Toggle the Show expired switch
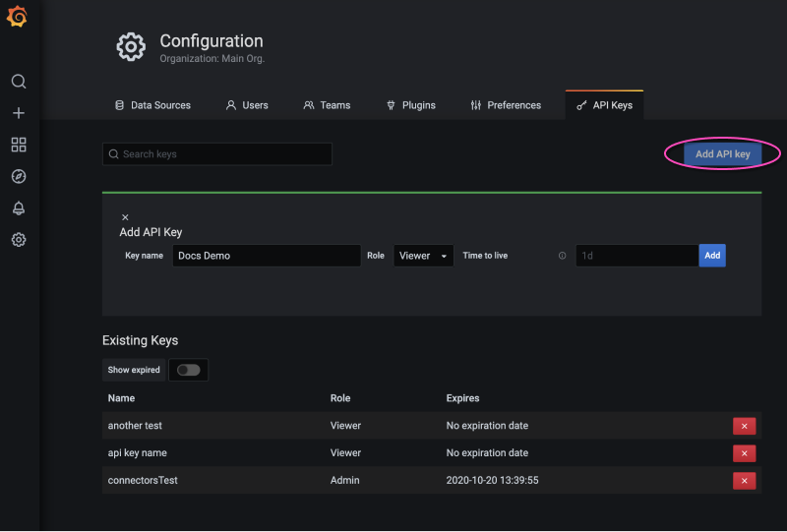 [188, 370]
